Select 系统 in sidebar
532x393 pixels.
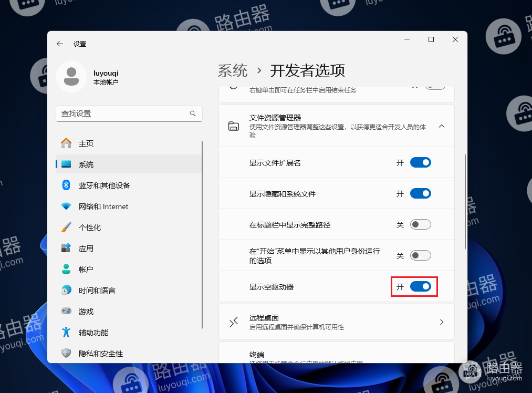coord(129,164)
